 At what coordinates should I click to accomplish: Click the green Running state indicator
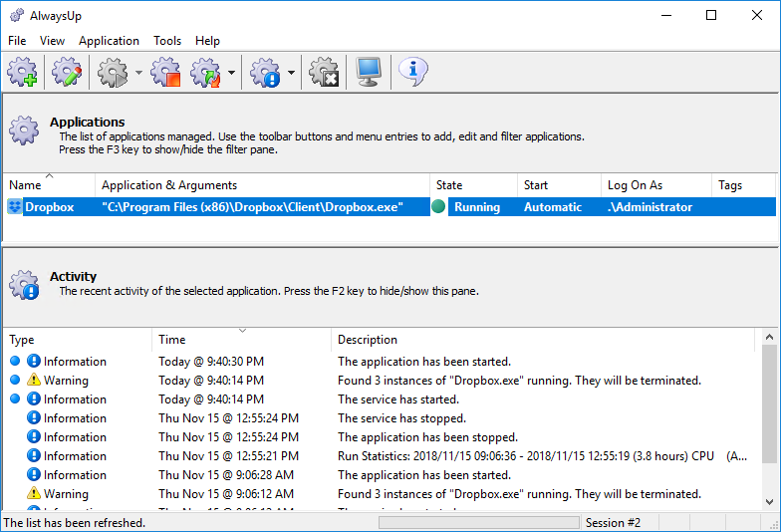click(438, 207)
